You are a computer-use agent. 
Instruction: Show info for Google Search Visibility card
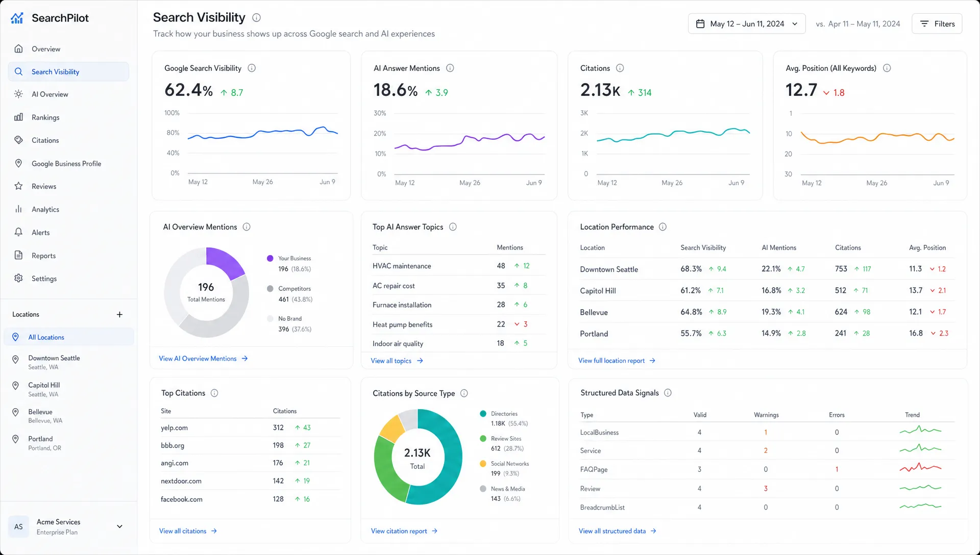pyautogui.click(x=252, y=68)
